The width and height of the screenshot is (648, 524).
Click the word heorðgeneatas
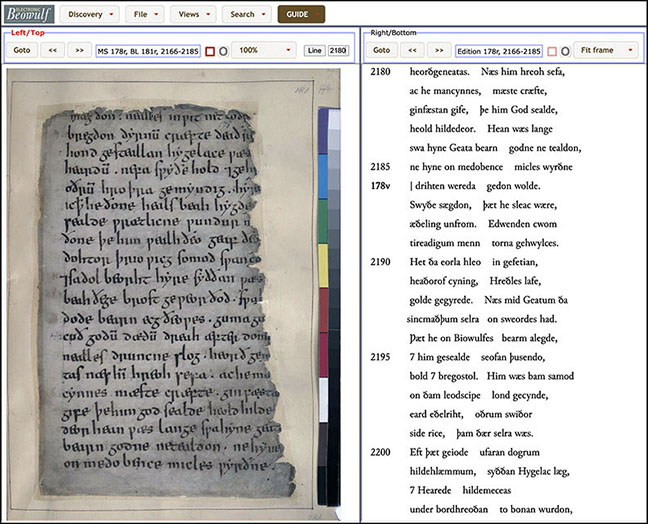tap(440, 72)
